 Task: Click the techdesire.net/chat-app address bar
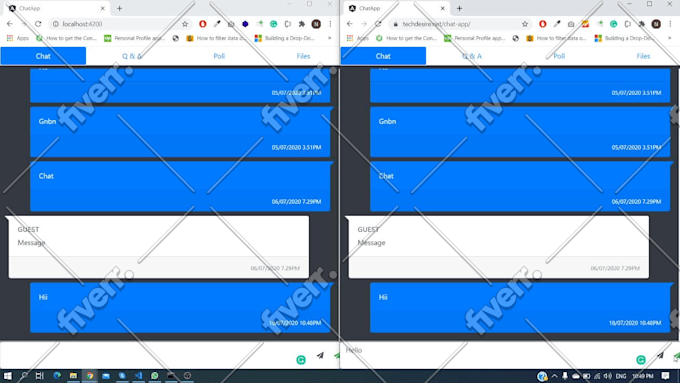pyautogui.click(x=460, y=24)
